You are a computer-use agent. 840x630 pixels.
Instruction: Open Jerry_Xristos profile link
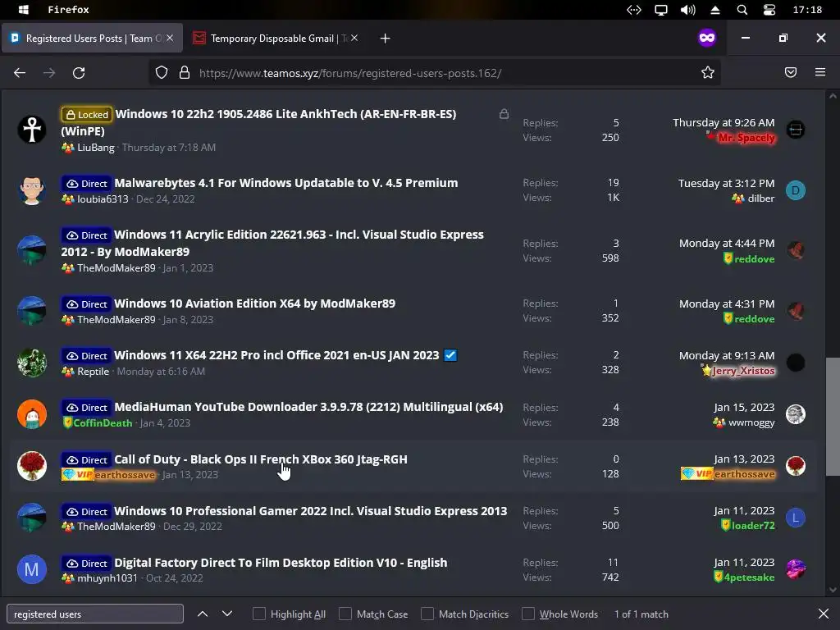(x=743, y=371)
